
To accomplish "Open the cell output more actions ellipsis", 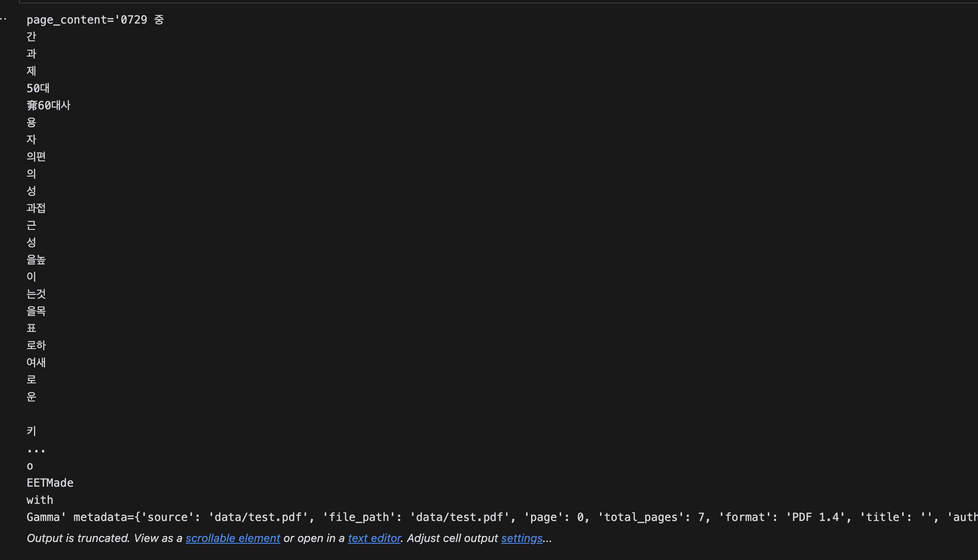I will click(3, 19).
